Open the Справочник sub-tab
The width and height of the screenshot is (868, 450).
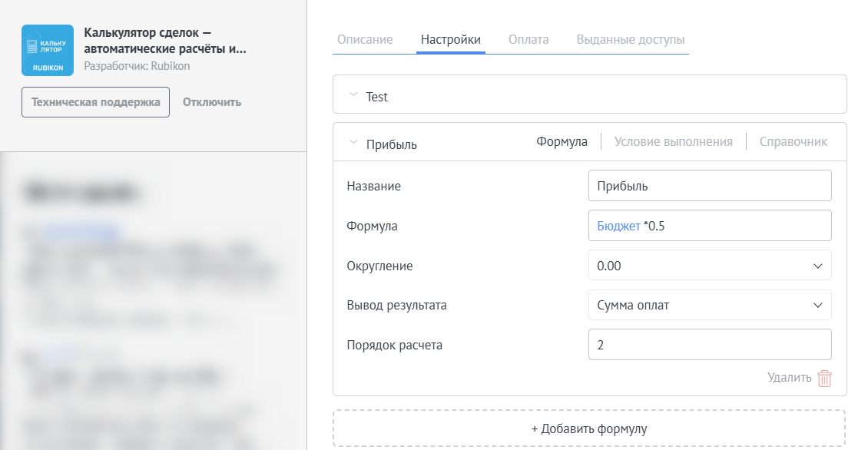click(793, 142)
